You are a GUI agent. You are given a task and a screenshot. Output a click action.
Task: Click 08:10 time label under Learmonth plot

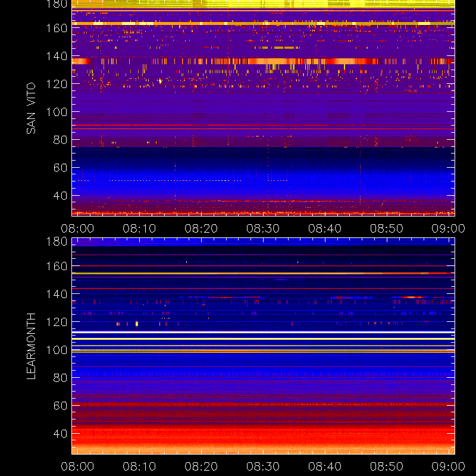coord(139,466)
